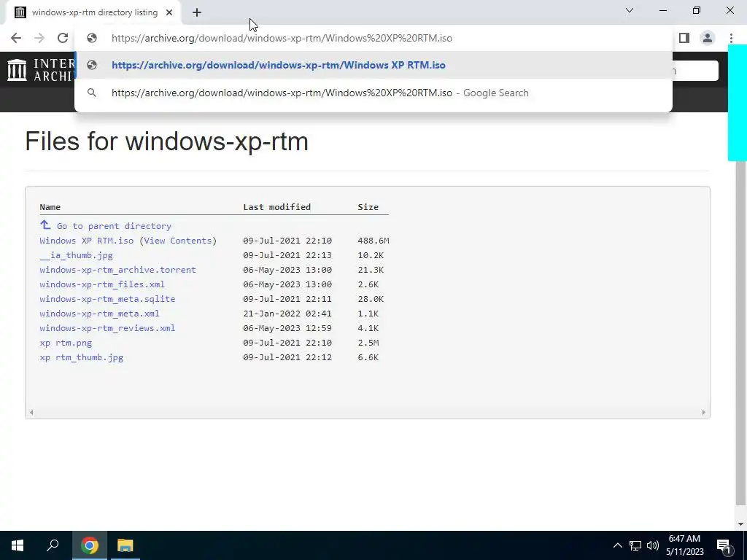Screen dimensions: 747x560
Task: Click the Size column header
Action: coord(368,207)
